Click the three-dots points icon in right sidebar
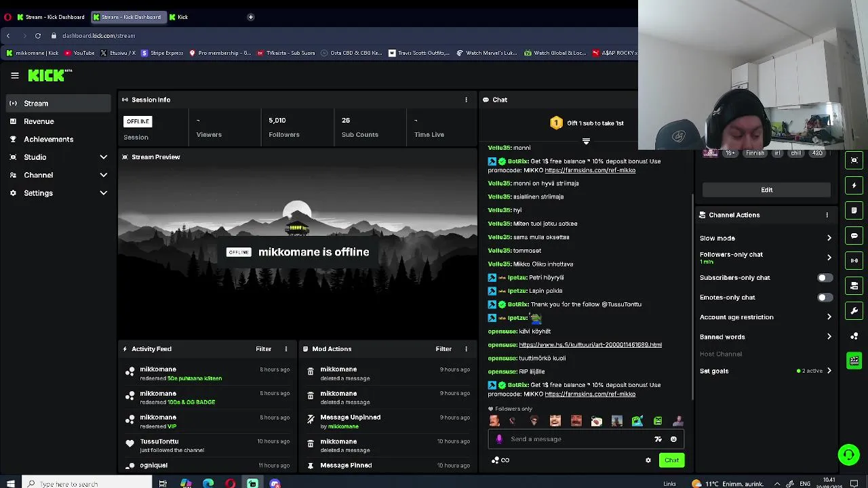Image resolution: width=868 pixels, height=488 pixels. 854,335
